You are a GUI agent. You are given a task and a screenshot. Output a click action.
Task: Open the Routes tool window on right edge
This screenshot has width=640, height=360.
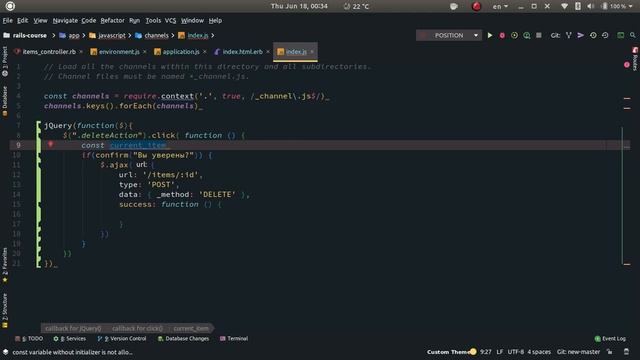point(635,60)
